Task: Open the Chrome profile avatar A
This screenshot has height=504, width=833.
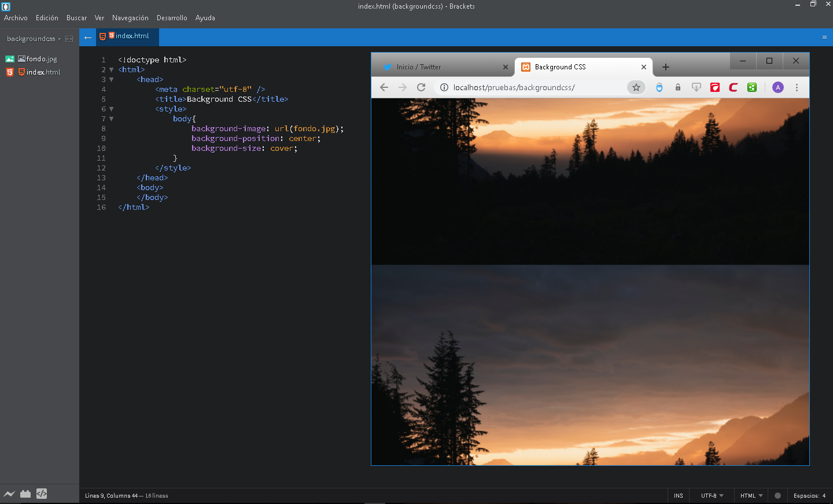Action: pyautogui.click(x=778, y=87)
